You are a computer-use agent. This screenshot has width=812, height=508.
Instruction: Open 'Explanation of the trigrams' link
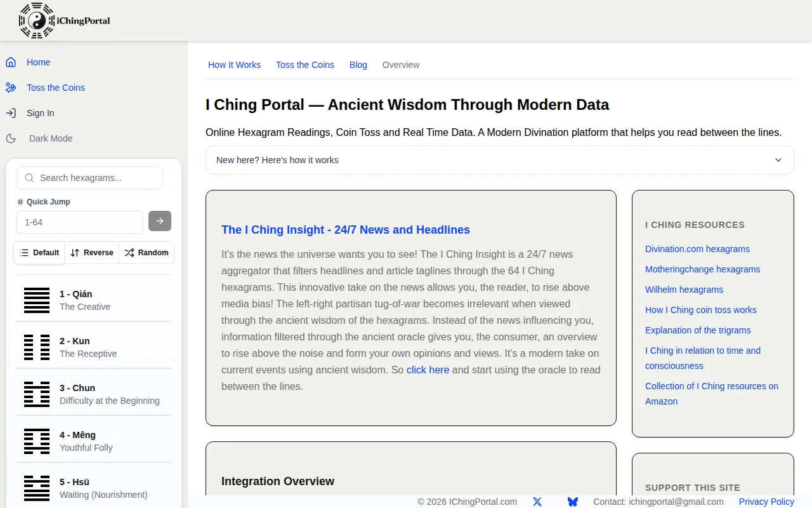[x=698, y=330]
